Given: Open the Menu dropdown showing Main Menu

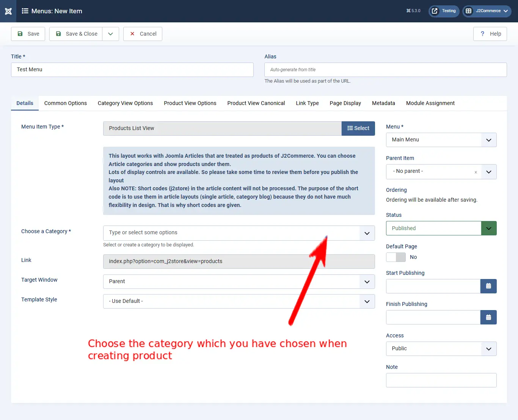Looking at the screenshot, I should (x=441, y=140).
